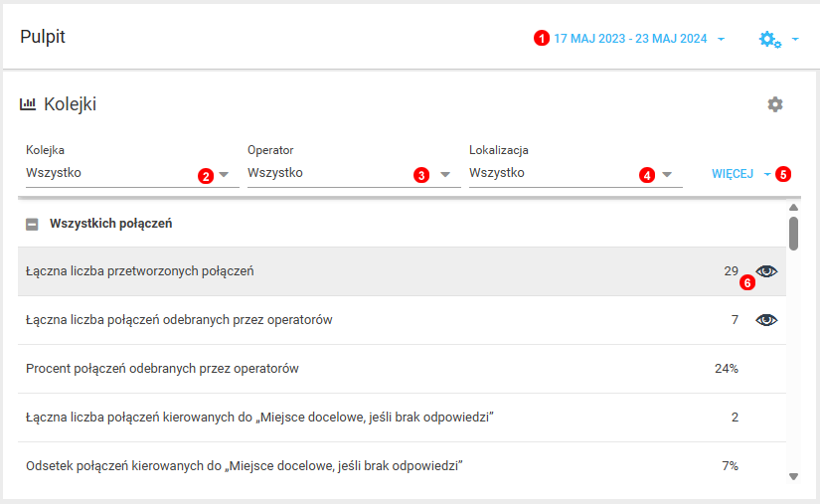820x504 pixels.
Task: Expand the arrow beside the blue gears icon
Action: click(x=795, y=39)
